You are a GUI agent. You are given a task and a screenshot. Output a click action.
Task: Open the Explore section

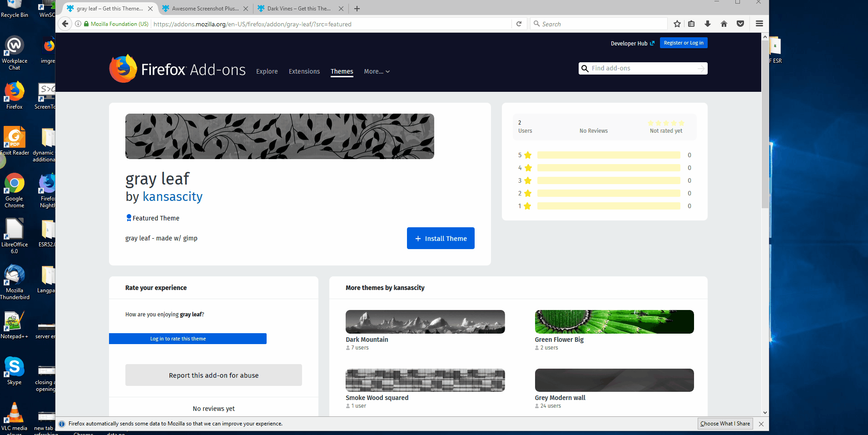tap(267, 71)
